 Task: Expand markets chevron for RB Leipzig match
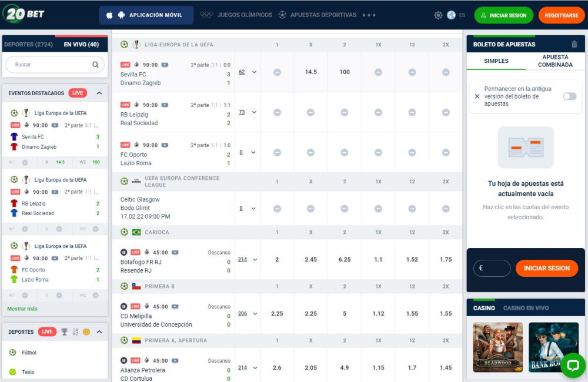click(254, 112)
